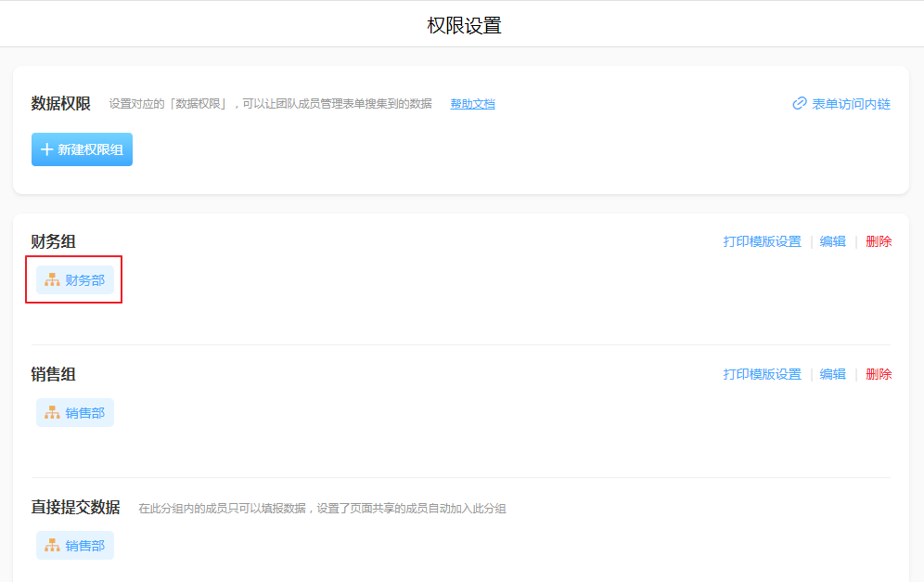This screenshot has height=582, width=924.
Task: Click the link icon beside 表单访问内链
Action: (x=799, y=104)
